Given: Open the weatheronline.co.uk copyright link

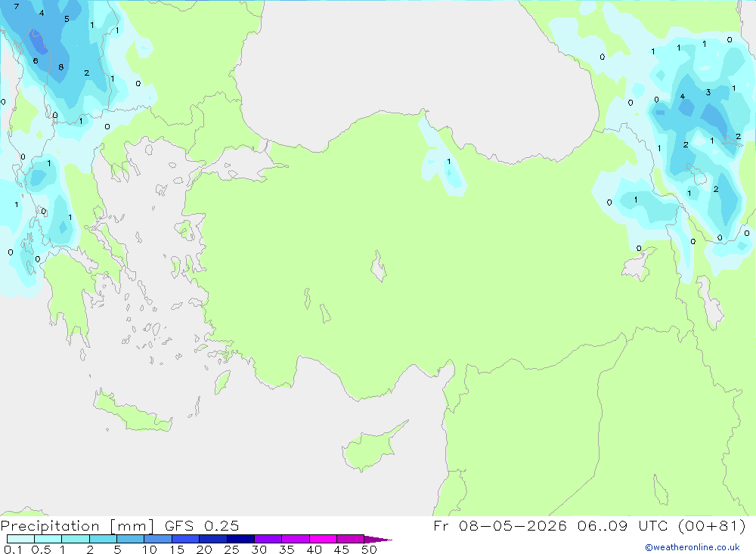Looking at the screenshot, I should click(692, 547).
